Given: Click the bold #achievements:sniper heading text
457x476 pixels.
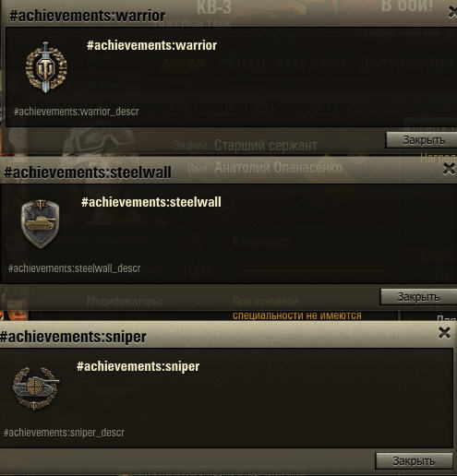Looking at the screenshot, I should click(x=138, y=366).
